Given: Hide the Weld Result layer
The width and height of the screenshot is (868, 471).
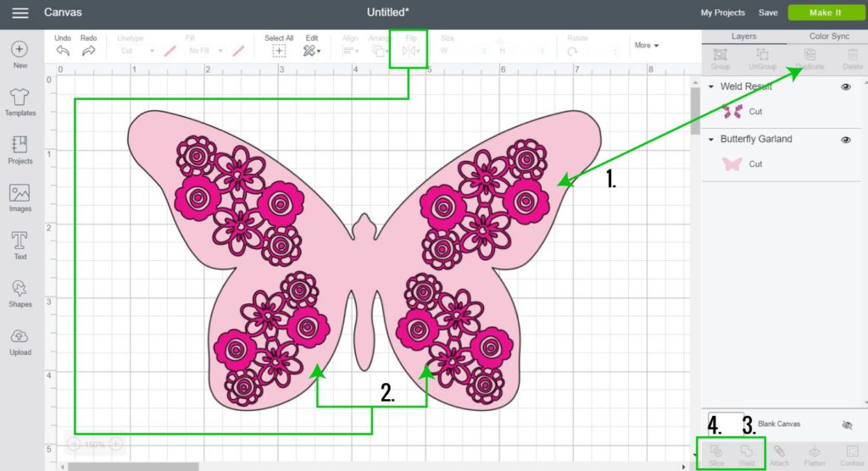Looking at the screenshot, I should [846, 87].
